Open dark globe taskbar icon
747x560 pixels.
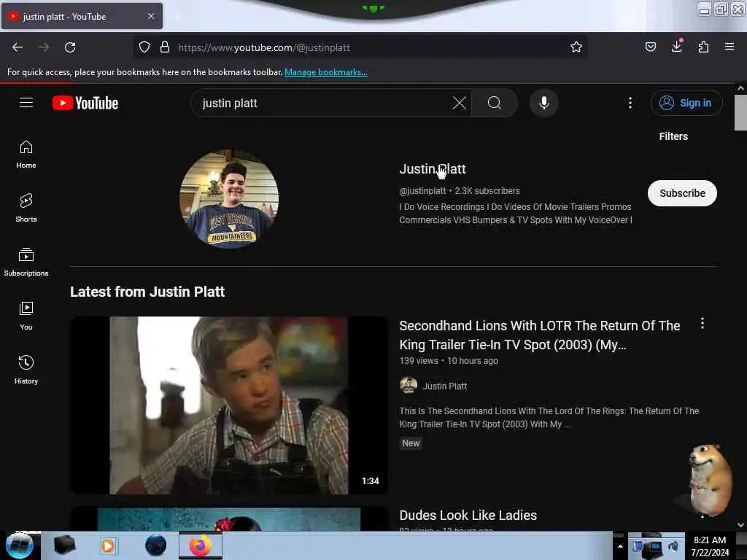156,545
